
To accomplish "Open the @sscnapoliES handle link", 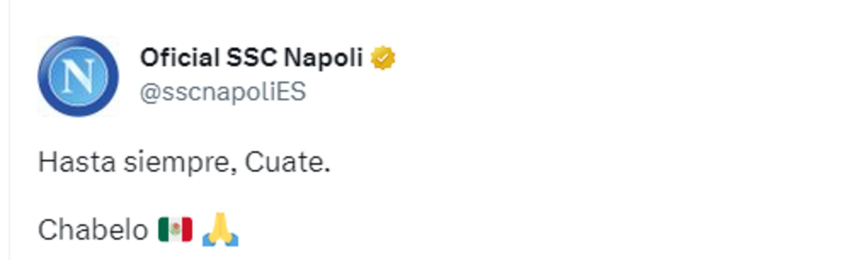I will [x=223, y=92].
